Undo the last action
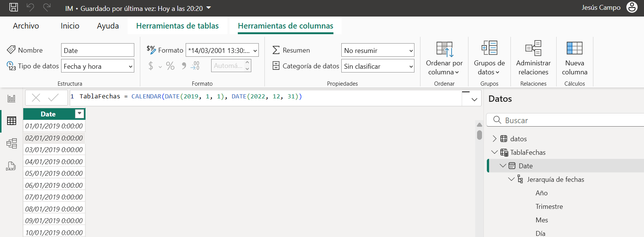Image resolution: width=644 pixels, height=237 pixels. tap(30, 7)
